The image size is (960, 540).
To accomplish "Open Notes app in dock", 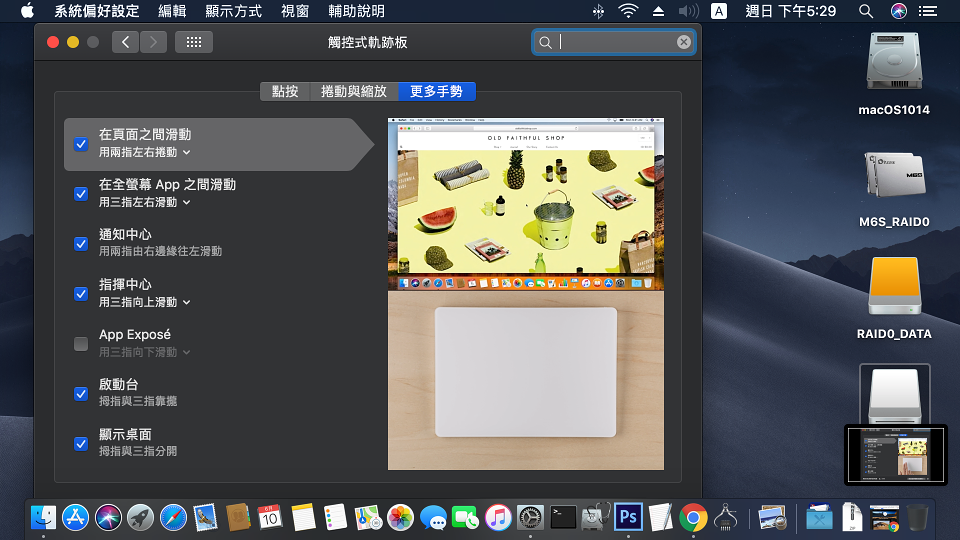I will [x=302, y=518].
